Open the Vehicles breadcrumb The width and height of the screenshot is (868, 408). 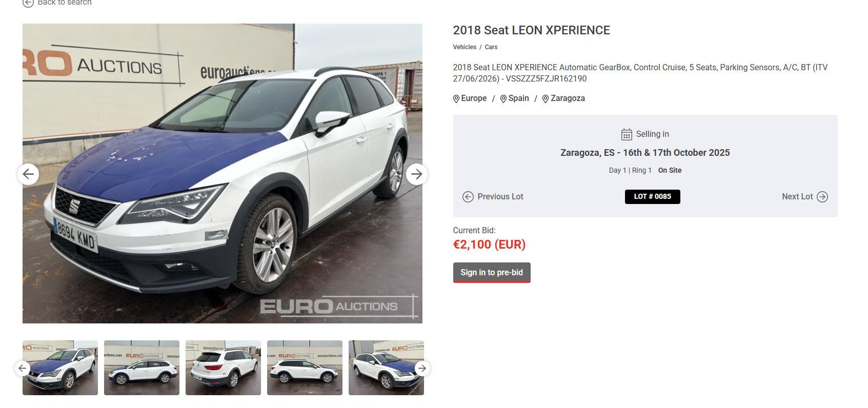[x=465, y=47]
